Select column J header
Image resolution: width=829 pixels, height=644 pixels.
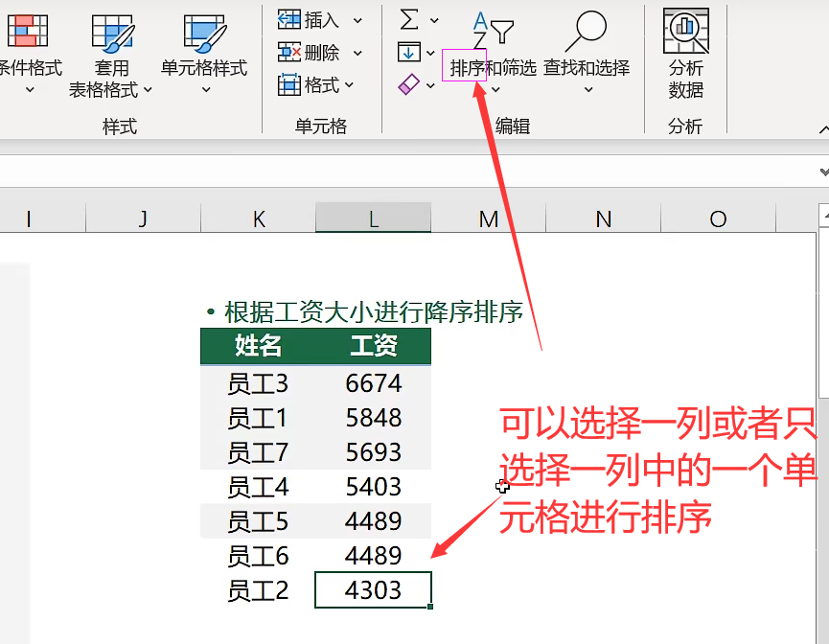143,218
